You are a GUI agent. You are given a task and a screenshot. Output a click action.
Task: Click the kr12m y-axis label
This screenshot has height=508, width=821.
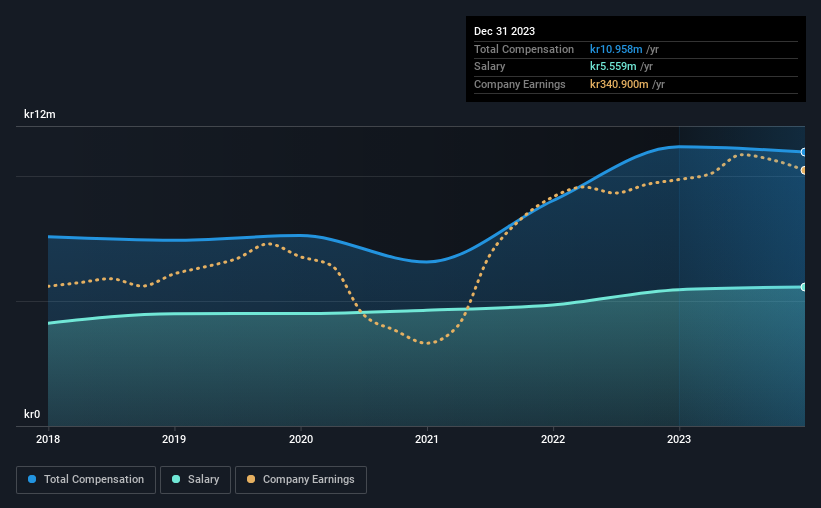(x=40, y=114)
